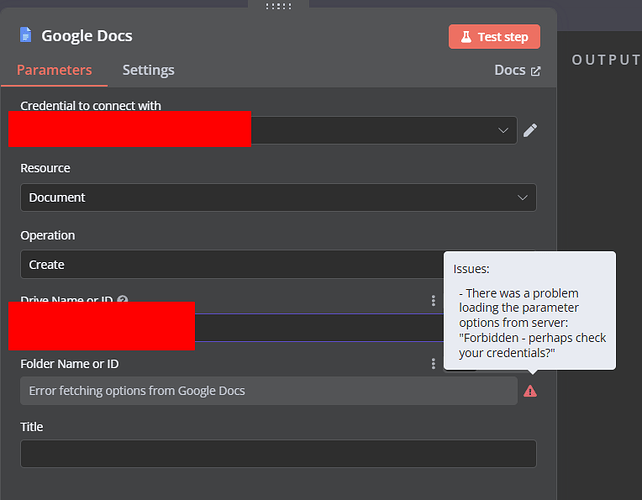This screenshot has width=642, height=500.
Task: Click the Resource label
Action: click(x=45, y=168)
